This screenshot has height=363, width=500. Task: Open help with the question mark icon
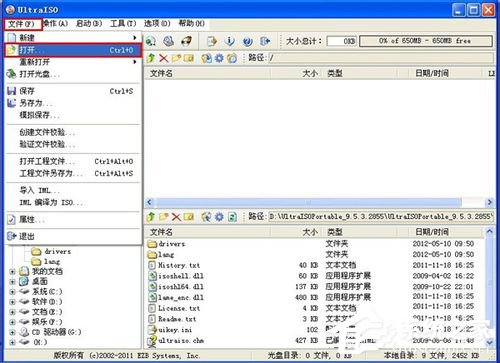pos(247,41)
